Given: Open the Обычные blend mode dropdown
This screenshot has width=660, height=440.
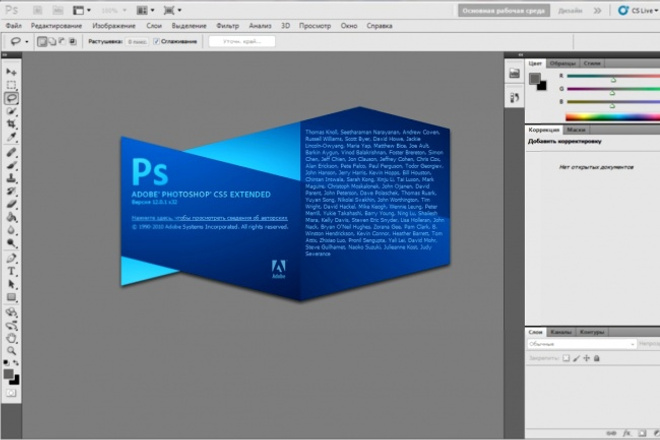Looking at the screenshot, I should [x=581, y=344].
